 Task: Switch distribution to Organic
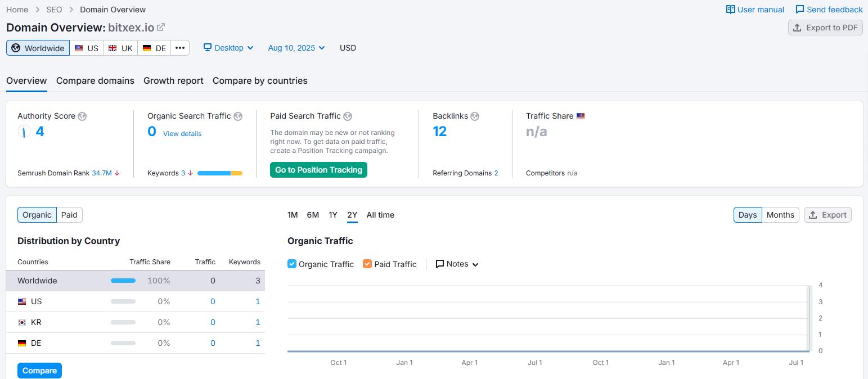click(37, 215)
